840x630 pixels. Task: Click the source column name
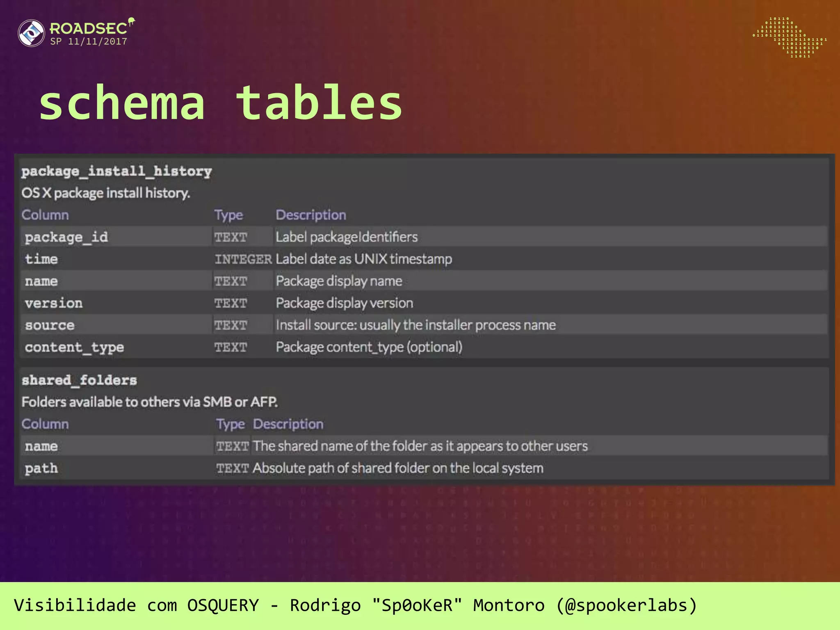point(50,325)
